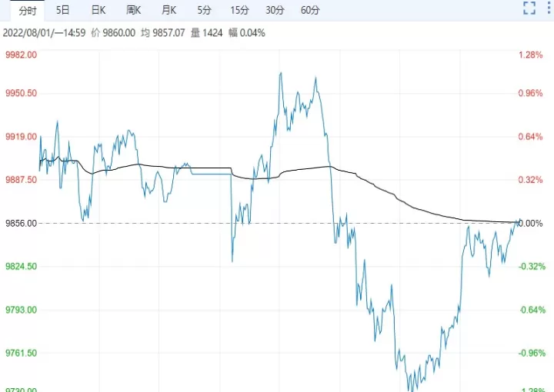This screenshot has width=554, height=392.
Task: Click the 1.28% percent axis label
Action: pyautogui.click(x=530, y=55)
